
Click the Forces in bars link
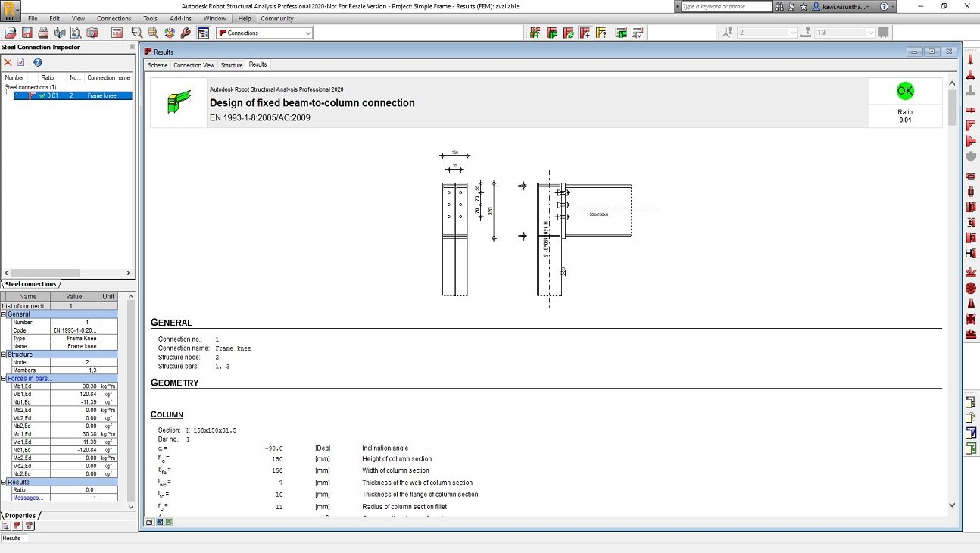pyautogui.click(x=30, y=378)
